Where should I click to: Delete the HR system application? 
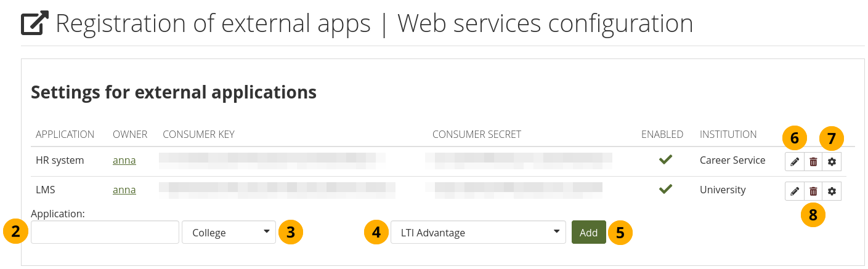pos(813,161)
